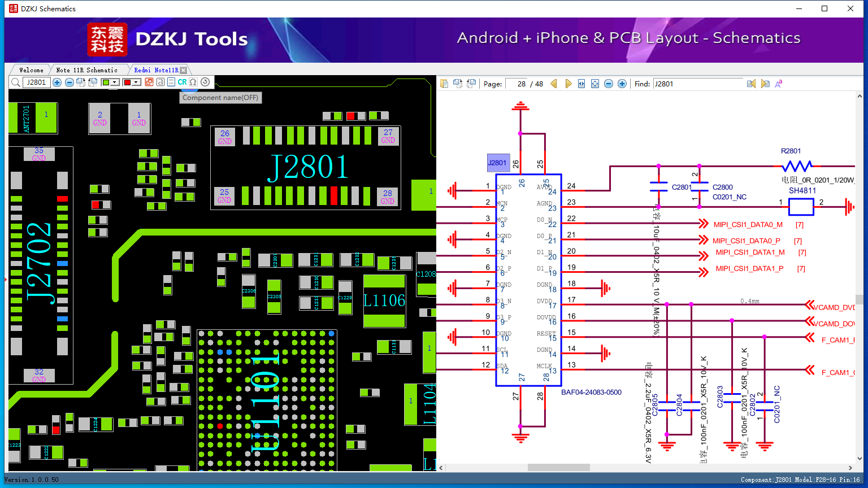The height and width of the screenshot is (488, 868).
Task: Toggle the CR component name display
Action: click(182, 82)
